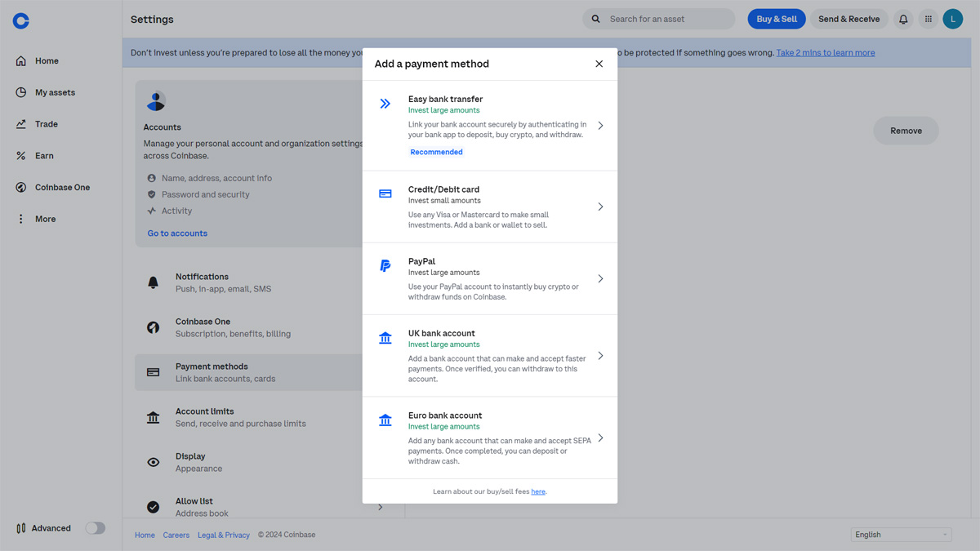This screenshot has width=980, height=551.
Task: Select the Credit/Debit card option
Action: (x=490, y=207)
